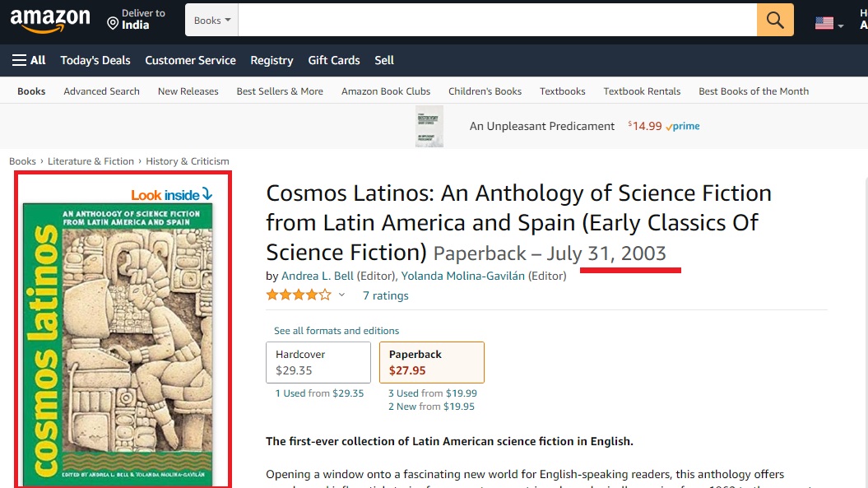This screenshot has height=488, width=868.
Task: Open Today's Deals in navigation bar
Action: (x=95, y=60)
